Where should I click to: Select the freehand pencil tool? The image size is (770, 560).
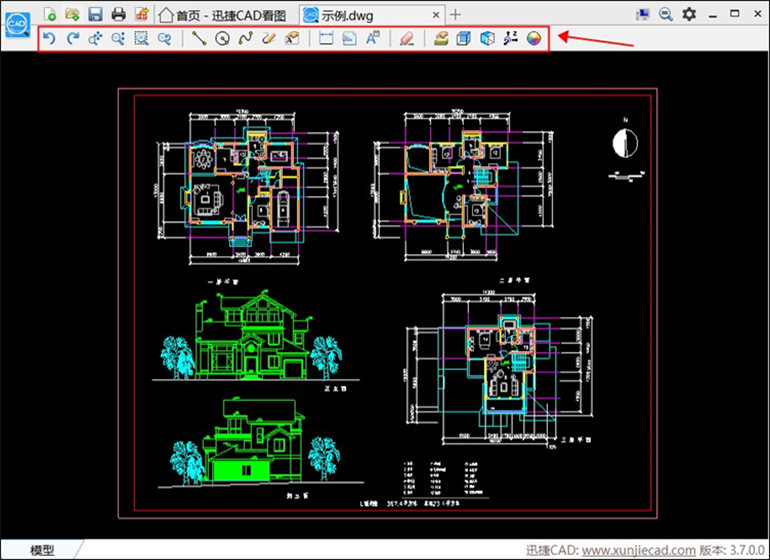(x=269, y=38)
